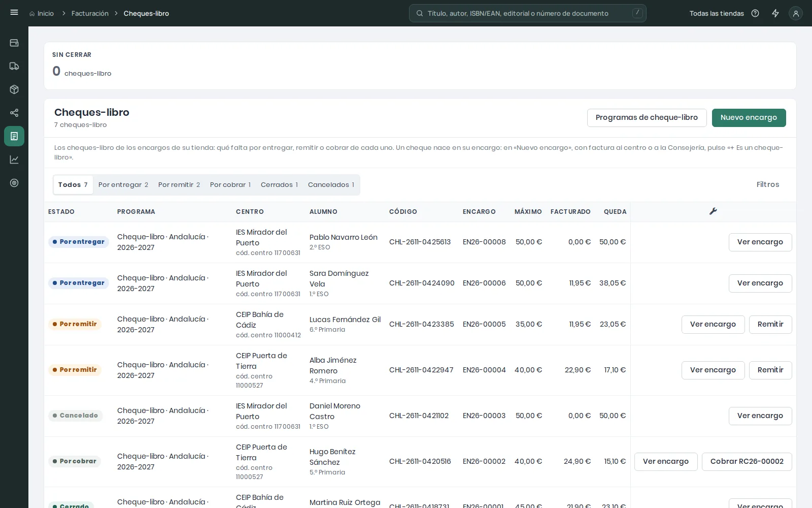View encargo for Lucas Fernández Gil
This screenshot has width=812, height=508.
(x=713, y=325)
